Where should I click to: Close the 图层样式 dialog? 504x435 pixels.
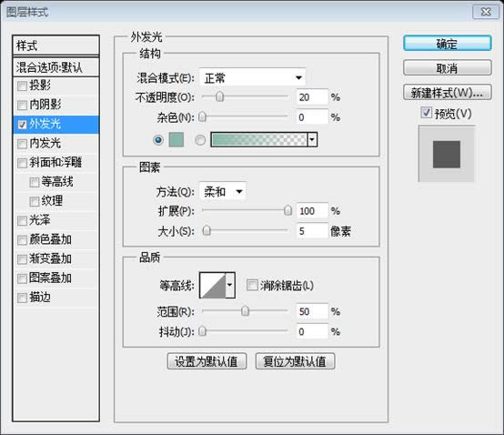486,12
